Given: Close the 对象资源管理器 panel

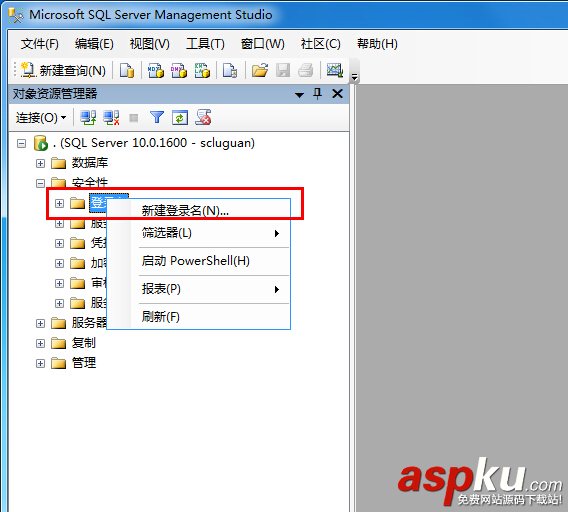Looking at the screenshot, I should click(338, 94).
